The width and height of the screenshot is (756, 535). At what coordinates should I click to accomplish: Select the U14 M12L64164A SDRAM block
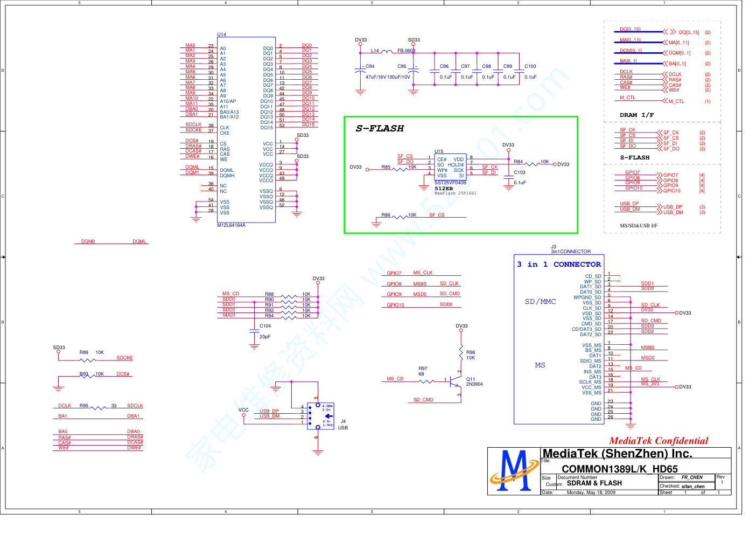click(x=246, y=129)
